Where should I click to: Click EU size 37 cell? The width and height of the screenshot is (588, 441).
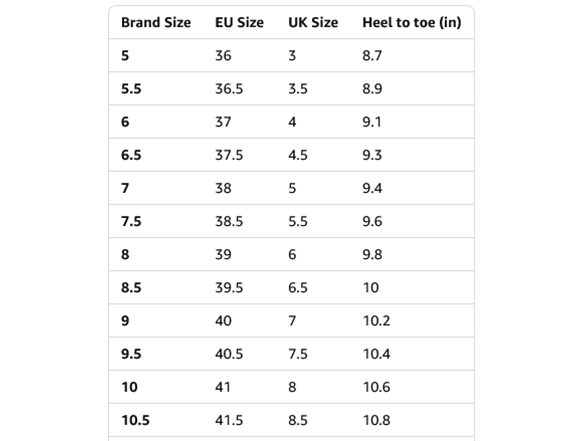pyautogui.click(x=223, y=122)
